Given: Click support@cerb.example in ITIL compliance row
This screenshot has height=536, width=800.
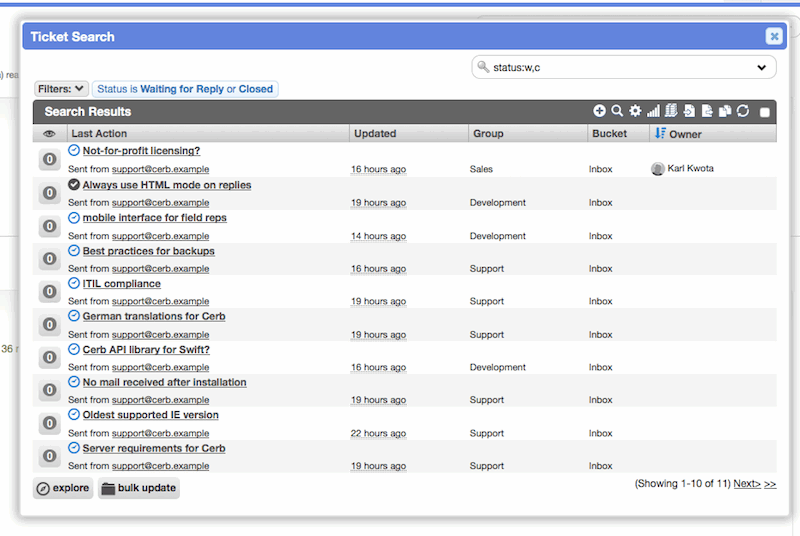Looking at the screenshot, I should 161,301.
